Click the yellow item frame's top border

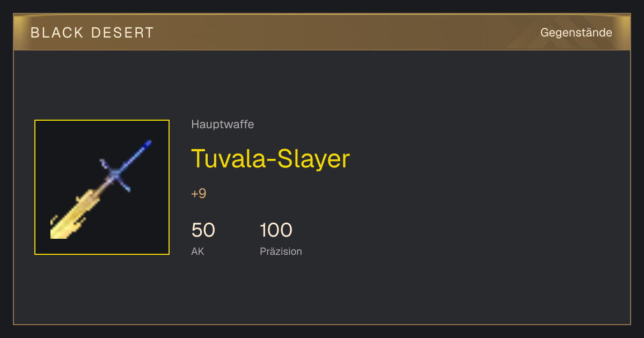coord(102,120)
